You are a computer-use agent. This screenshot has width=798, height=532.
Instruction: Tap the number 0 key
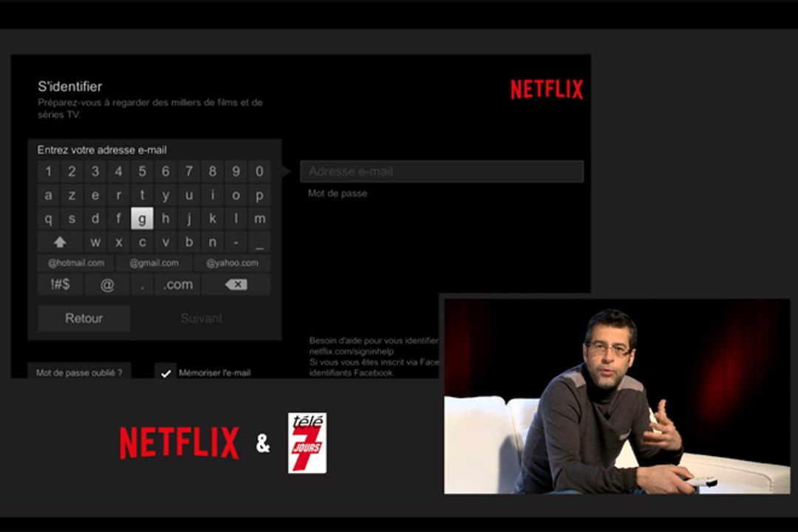(259, 171)
